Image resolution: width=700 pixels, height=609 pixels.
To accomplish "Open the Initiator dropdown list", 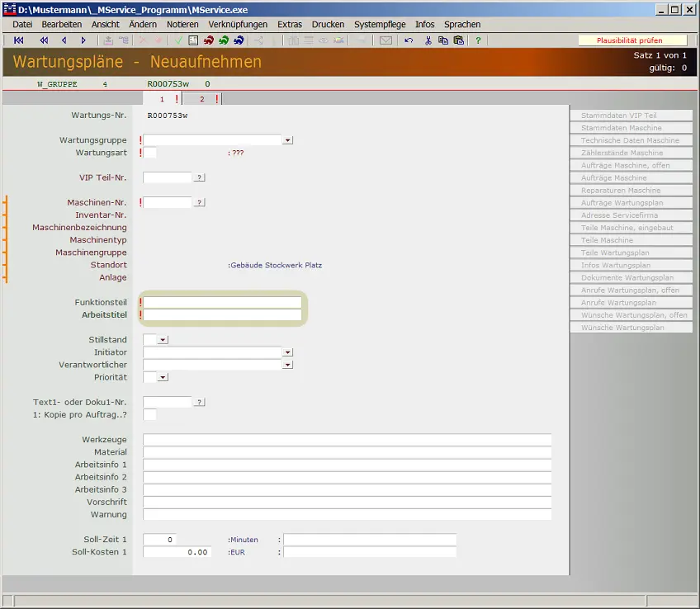I will tap(287, 352).
